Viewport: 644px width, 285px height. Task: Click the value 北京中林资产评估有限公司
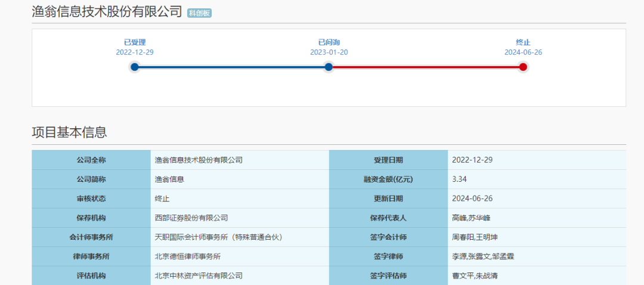pos(199,276)
